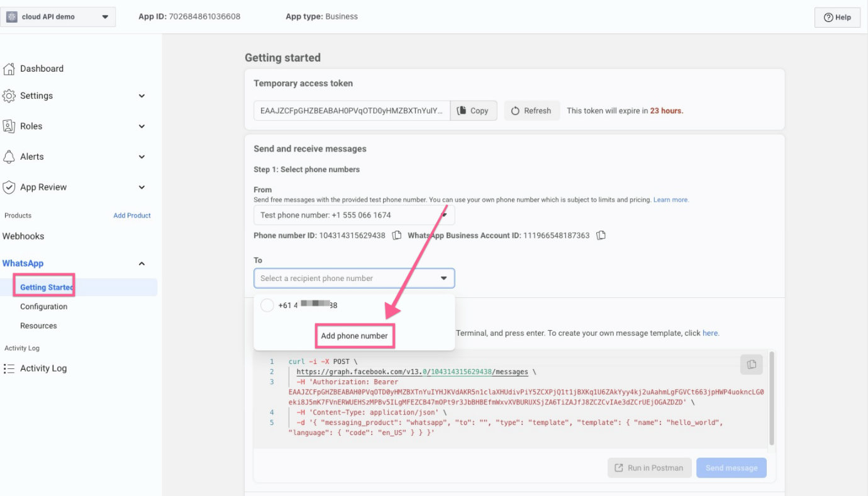
Task: Click the Roles person badge icon
Action: tap(9, 126)
